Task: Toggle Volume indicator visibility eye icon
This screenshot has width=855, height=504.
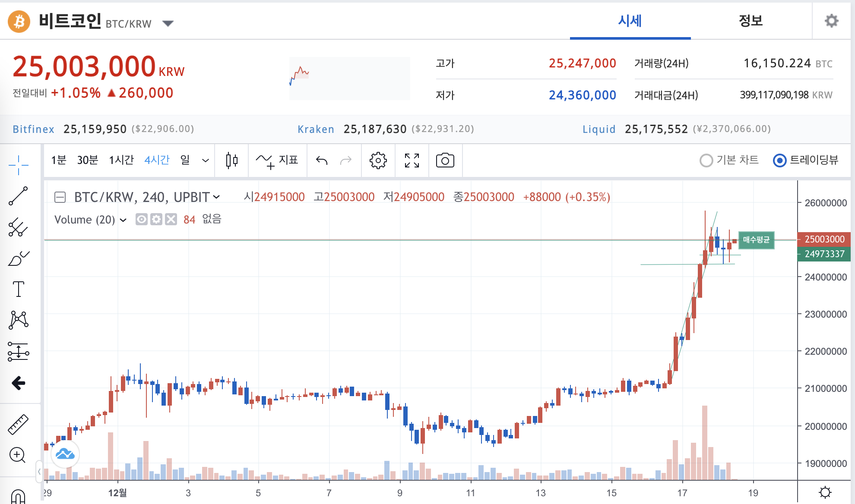Action: (141, 220)
